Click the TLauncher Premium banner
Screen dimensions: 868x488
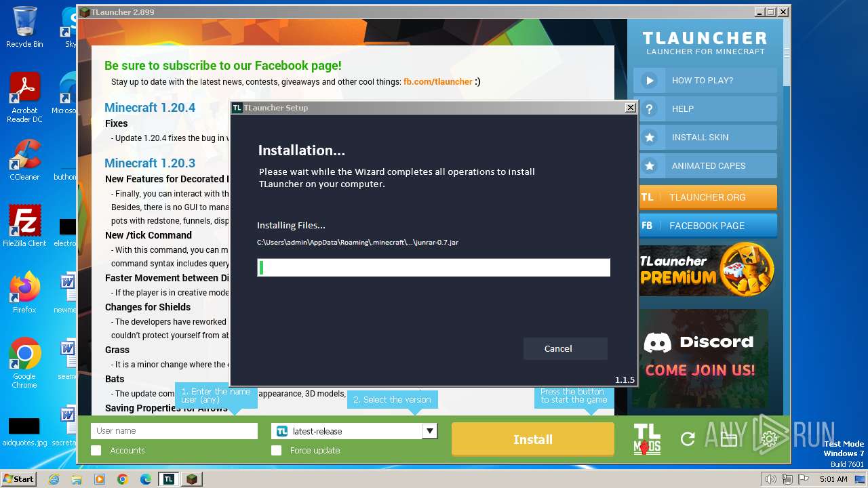(705, 269)
